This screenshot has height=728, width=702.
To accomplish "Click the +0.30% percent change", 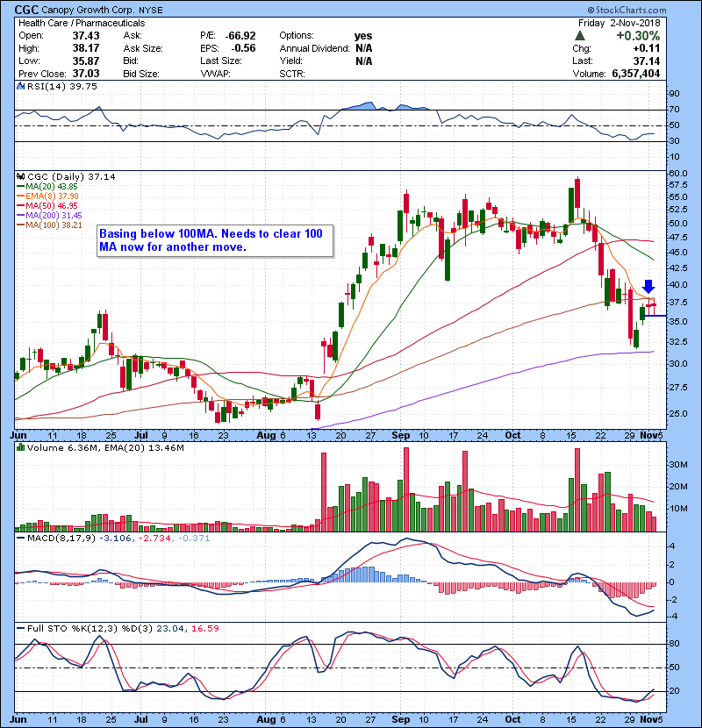I will pyautogui.click(x=638, y=36).
